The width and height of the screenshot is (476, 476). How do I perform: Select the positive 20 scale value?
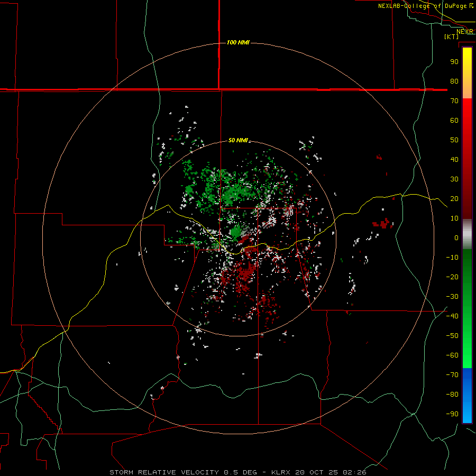[454, 199]
